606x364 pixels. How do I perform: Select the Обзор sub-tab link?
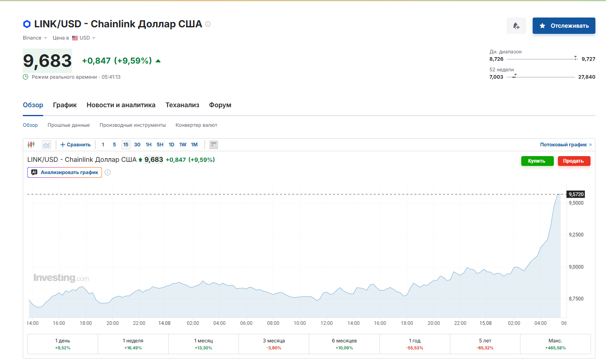pyautogui.click(x=30, y=125)
